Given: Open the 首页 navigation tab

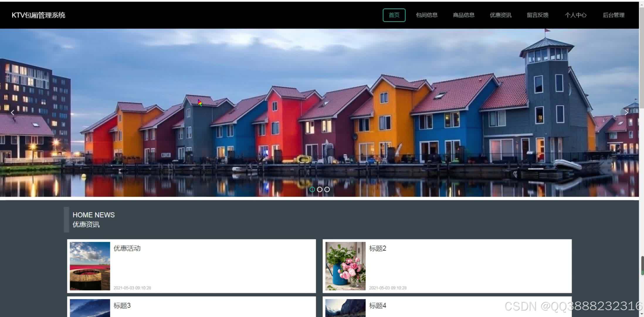Looking at the screenshot, I should (x=394, y=15).
